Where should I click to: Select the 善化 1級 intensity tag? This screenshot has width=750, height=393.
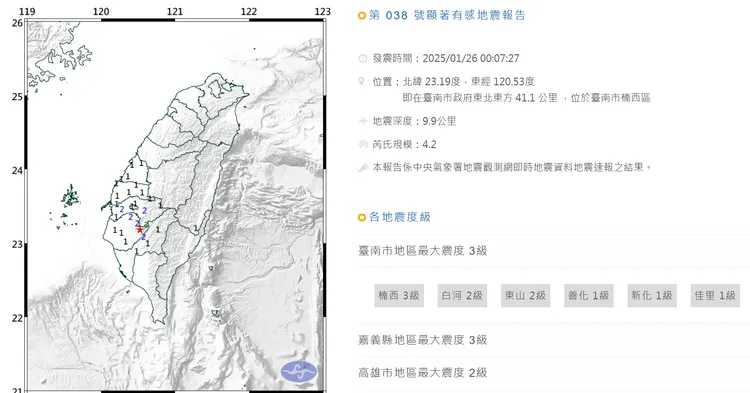tap(588, 295)
